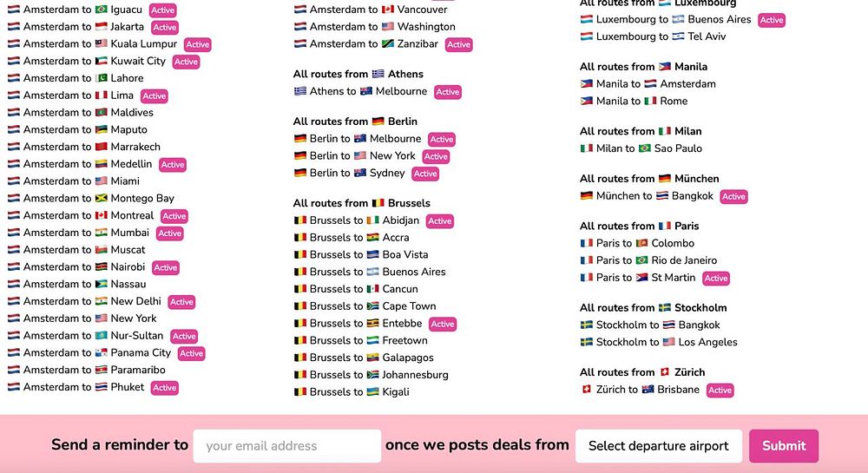
Task: Click the Sweden flag in Stockholm to Los Angeles
Action: (587, 342)
